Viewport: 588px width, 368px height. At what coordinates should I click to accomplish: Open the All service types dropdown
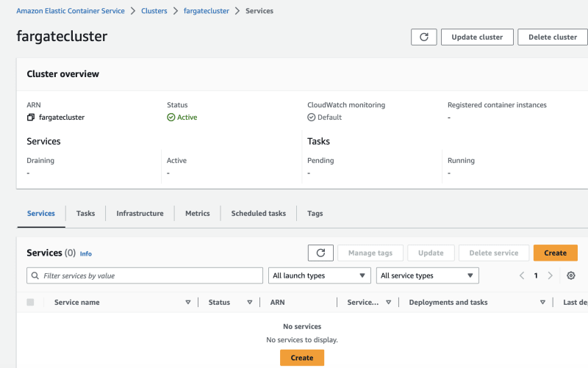pos(428,275)
